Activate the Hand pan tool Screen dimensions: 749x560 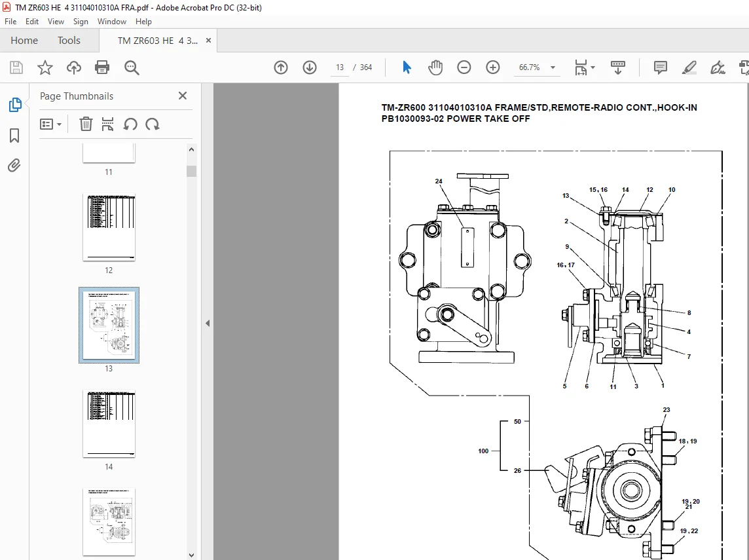pyautogui.click(x=435, y=67)
